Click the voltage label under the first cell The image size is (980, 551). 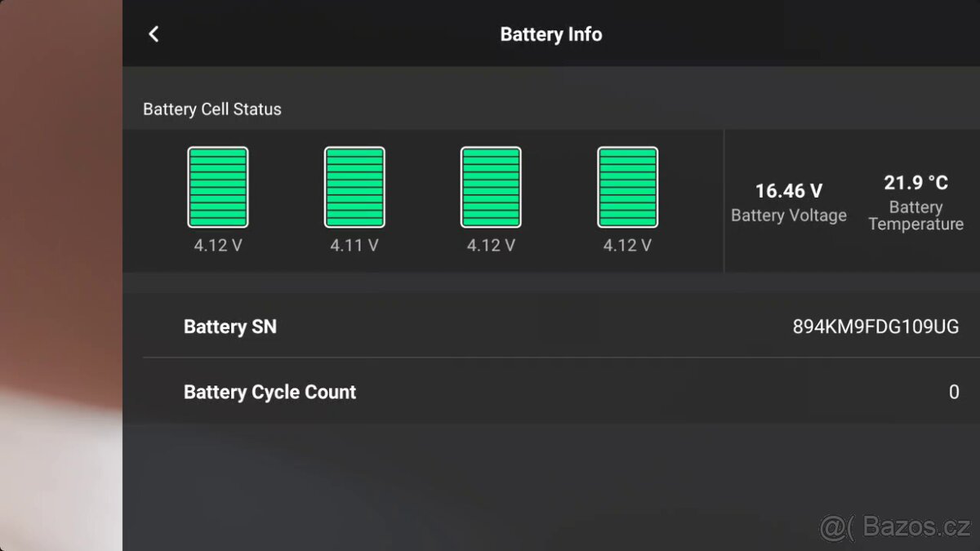pyautogui.click(x=218, y=245)
